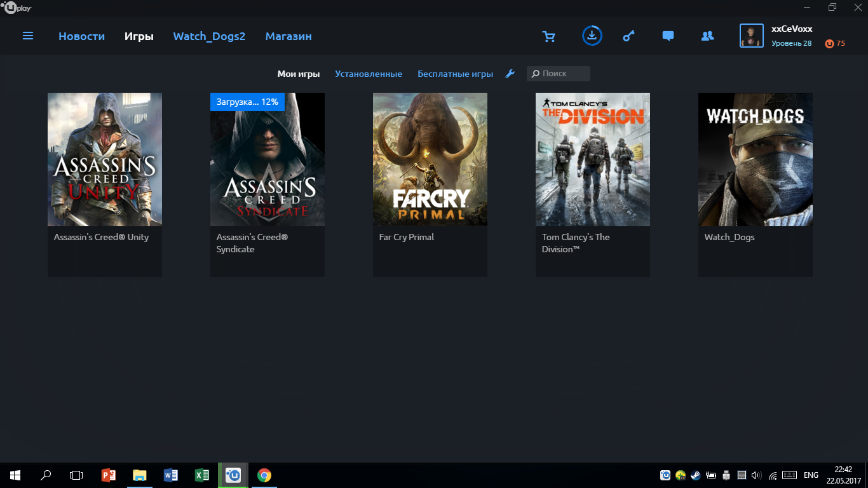Screen dimensions: 868x488
Task: Open The Division cover art
Action: pyautogui.click(x=593, y=159)
